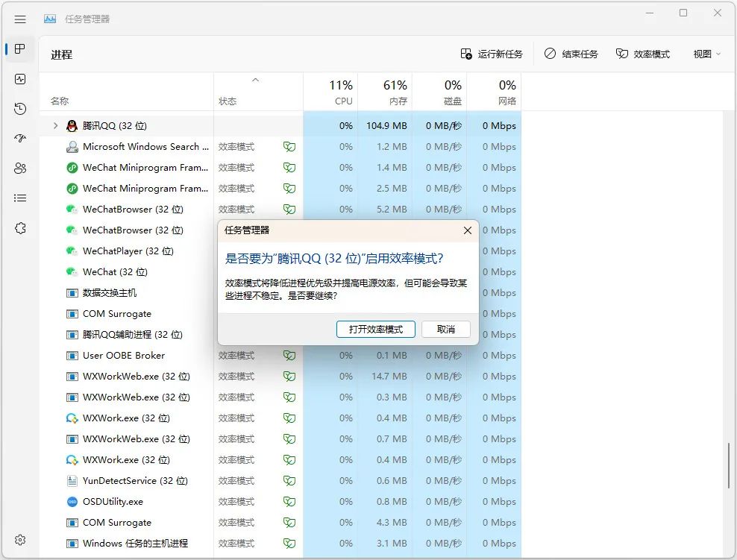The height and width of the screenshot is (560, 737).
Task: Click 结束任务 in the toolbar
Action: [571, 54]
